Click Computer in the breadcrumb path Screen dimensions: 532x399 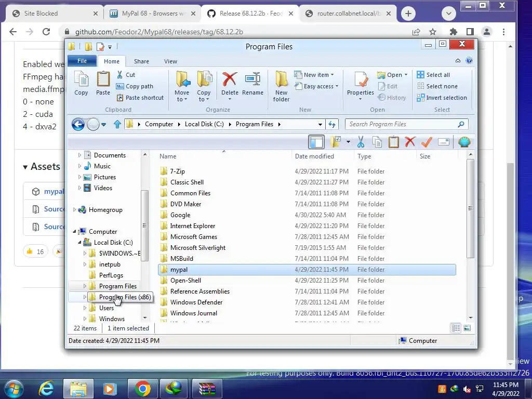pos(159,124)
